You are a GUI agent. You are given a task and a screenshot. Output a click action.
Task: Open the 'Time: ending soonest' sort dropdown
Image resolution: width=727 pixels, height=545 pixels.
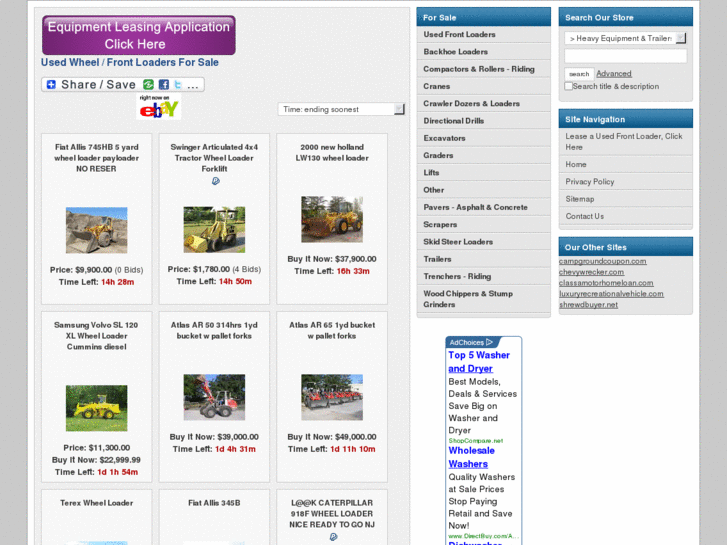[x=341, y=109]
